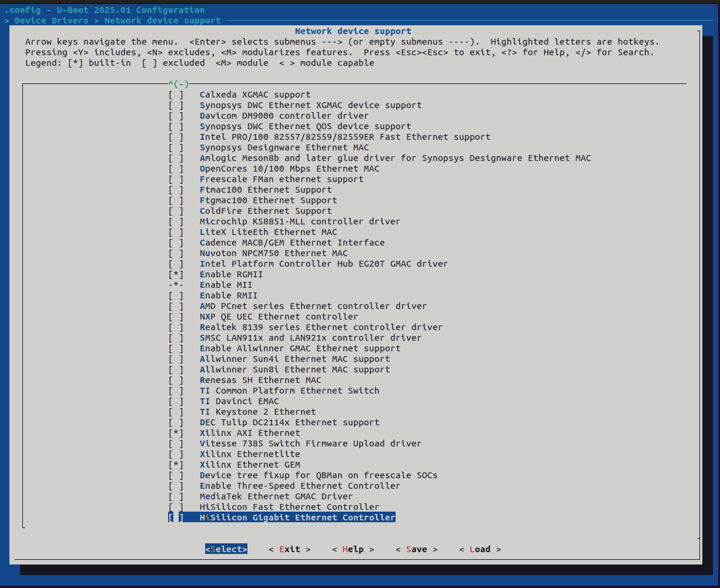Select OpenCores 10/100 Mbps Ethernet MAC
The height and width of the screenshot is (588, 720).
tap(290, 169)
